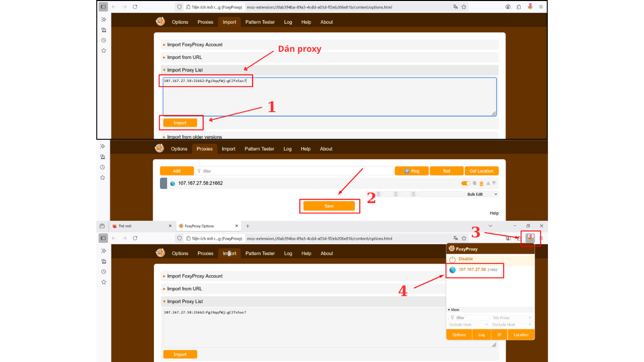Open the Include Host dropdown in popup
644x362 pixels.
click(468, 325)
